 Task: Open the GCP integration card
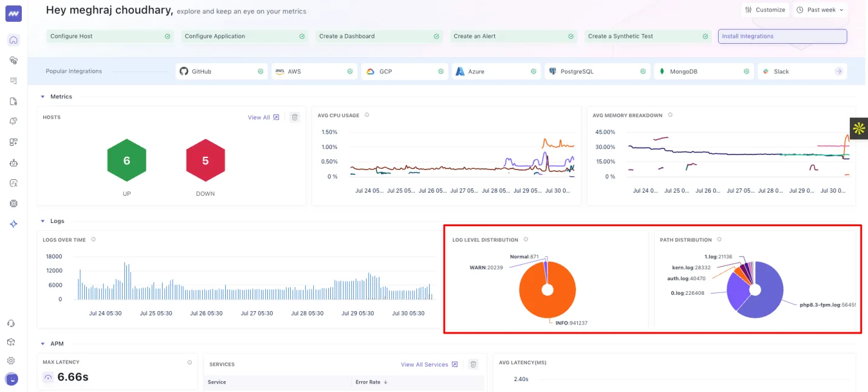pyautogui.click(x=404, y=71)
